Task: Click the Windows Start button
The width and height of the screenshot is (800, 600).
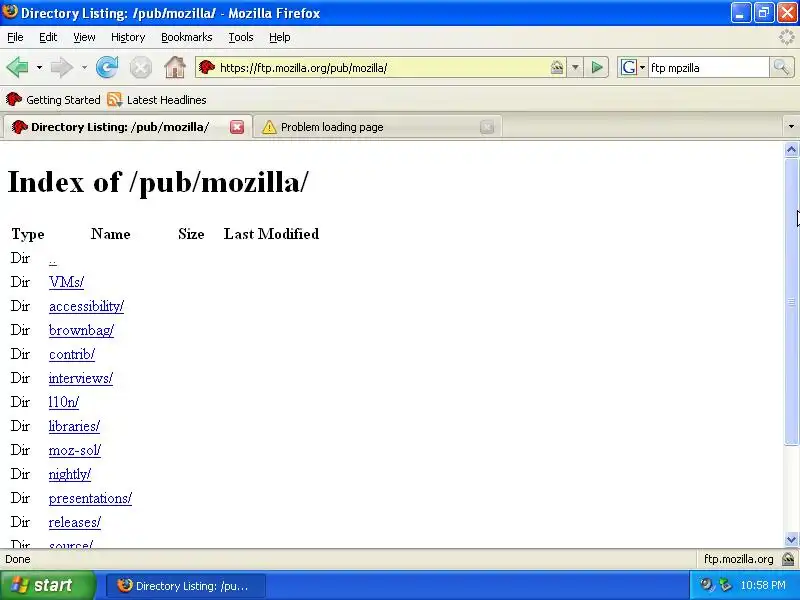Action: 48,585
